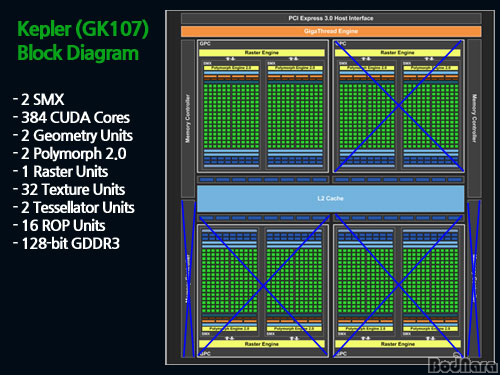Screen dimensions: 500x375
Task: Click the 32 Texture Units line
Action: click(69, 190)
